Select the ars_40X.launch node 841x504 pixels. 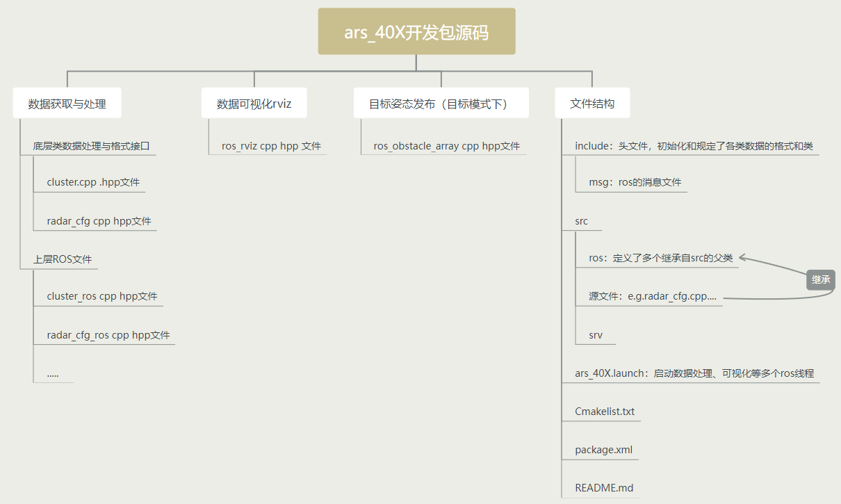(693, 373)
